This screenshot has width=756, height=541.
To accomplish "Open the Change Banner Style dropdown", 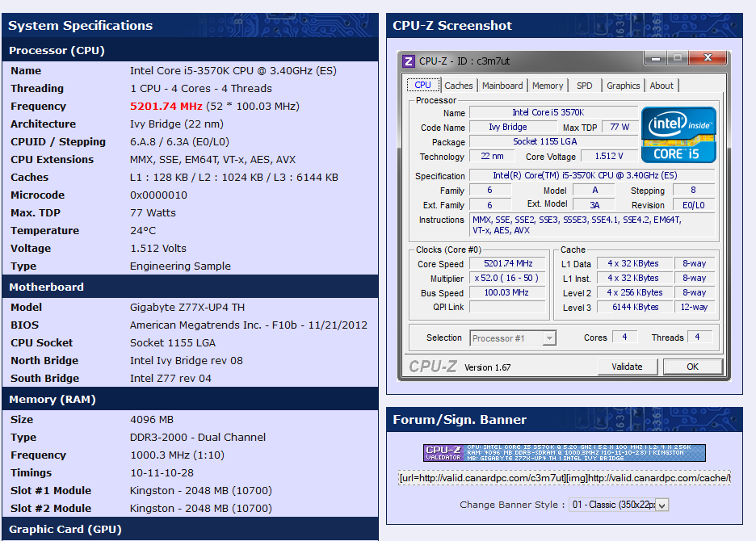I will [x=619, y=505].
